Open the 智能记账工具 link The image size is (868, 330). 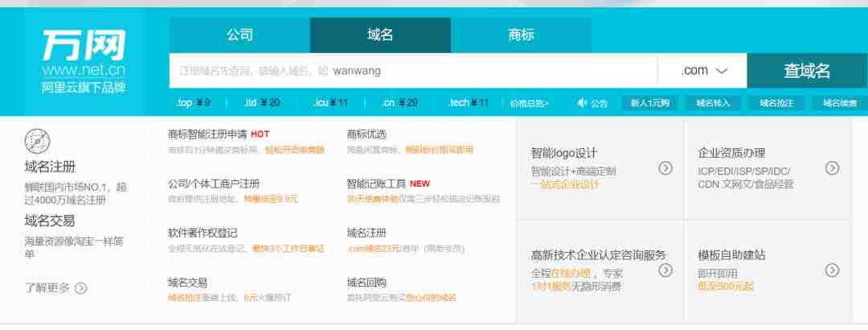pyautogui.click(x=376, y=184)
